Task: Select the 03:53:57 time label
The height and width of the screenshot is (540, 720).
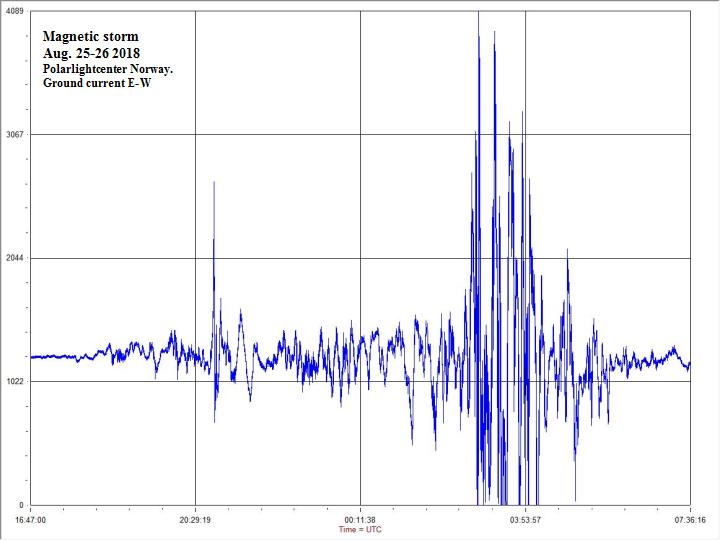Action: click(526, 520)
